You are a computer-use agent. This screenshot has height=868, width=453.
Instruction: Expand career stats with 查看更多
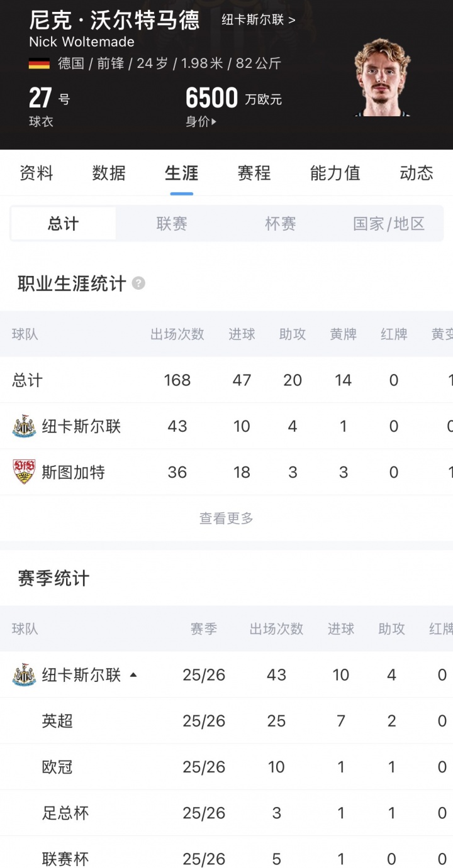click(x=226, y=519)
